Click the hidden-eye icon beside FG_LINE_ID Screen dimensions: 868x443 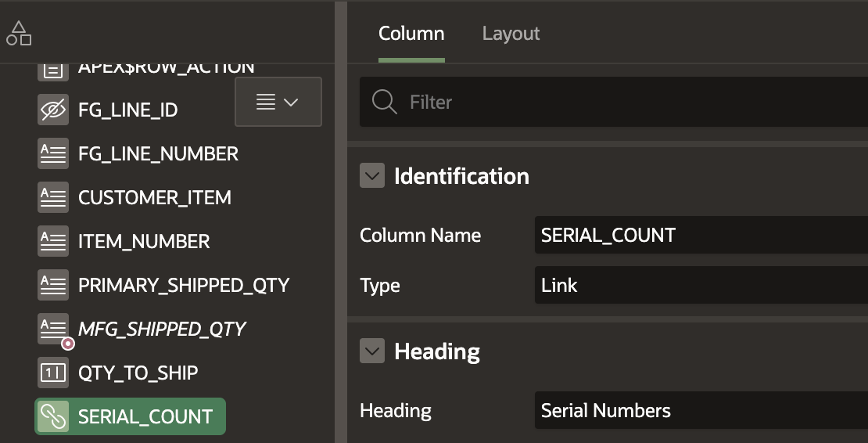(53, 110)
